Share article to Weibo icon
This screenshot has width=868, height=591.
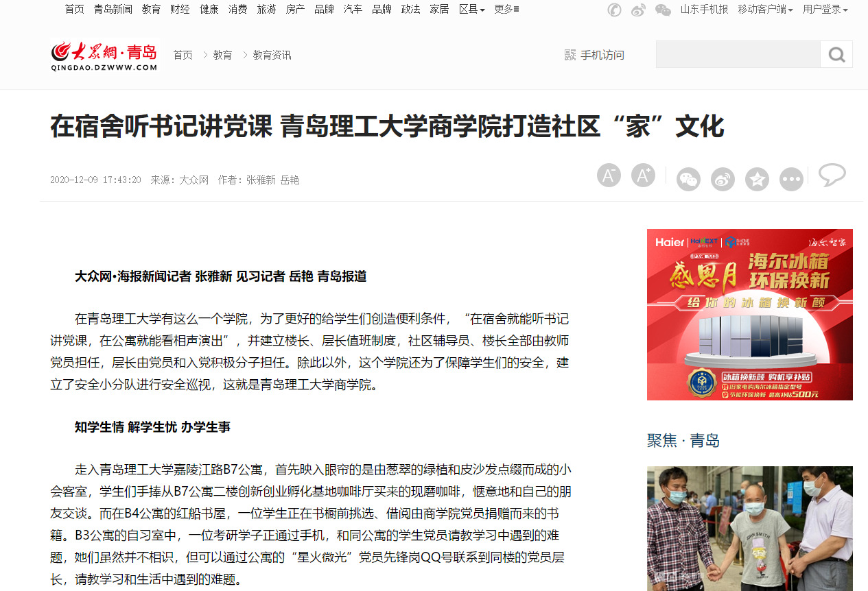pyautogui.click(x=723, y=179)
